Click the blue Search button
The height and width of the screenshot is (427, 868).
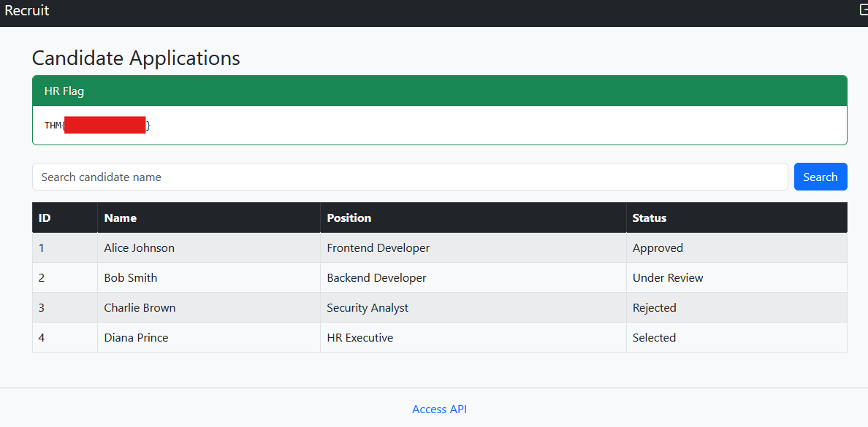pos(821,177)
